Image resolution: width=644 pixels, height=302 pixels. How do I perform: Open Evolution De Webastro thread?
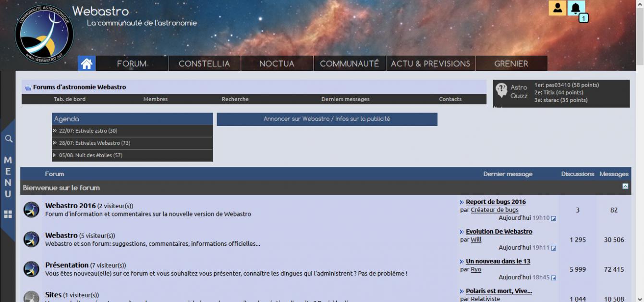tap(499, 232)
